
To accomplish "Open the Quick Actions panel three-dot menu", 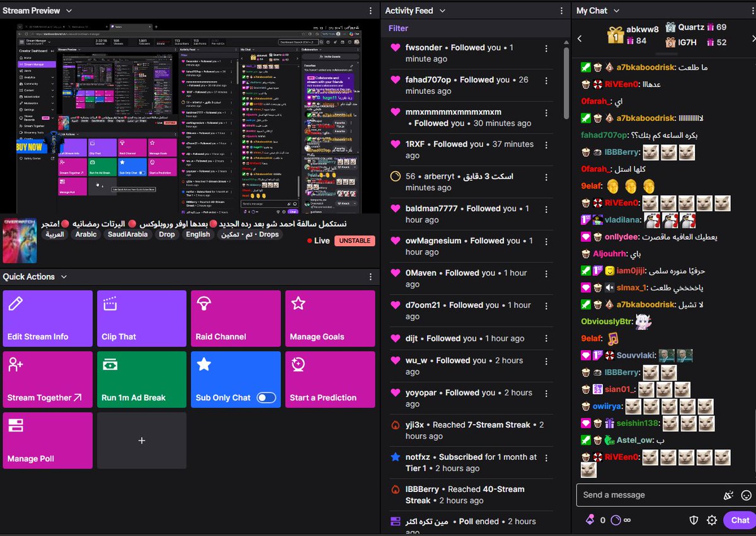I will (x=370, y=277).
